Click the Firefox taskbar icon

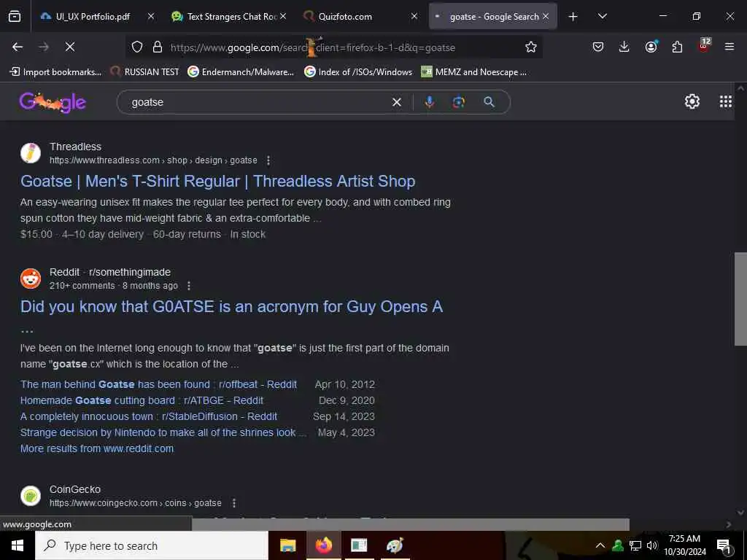(323, 545)
